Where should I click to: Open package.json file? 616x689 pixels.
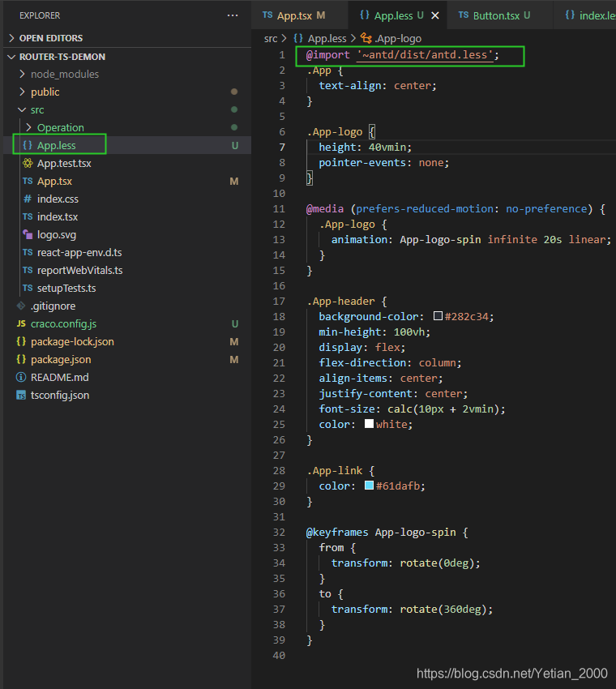[x=127, y=359]
